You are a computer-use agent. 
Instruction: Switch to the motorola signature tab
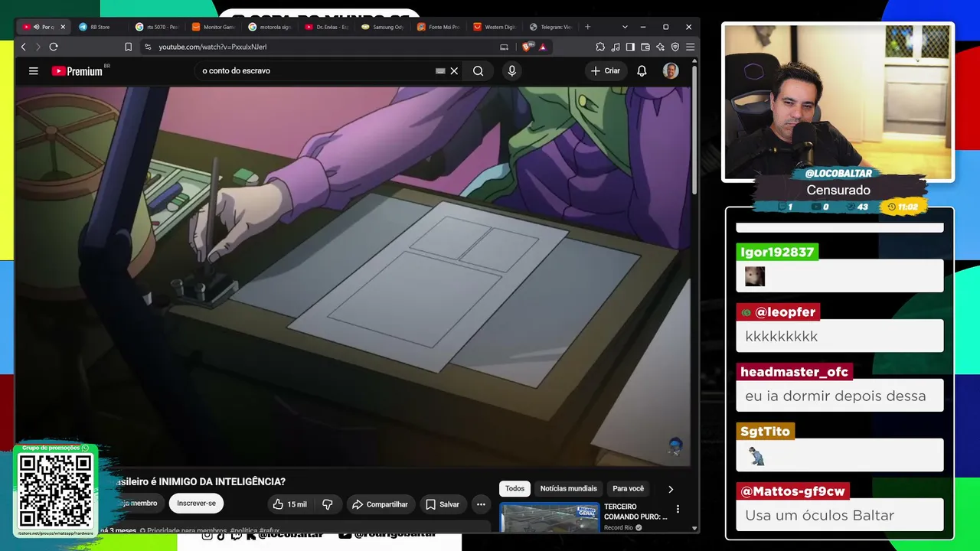[269, 27]
